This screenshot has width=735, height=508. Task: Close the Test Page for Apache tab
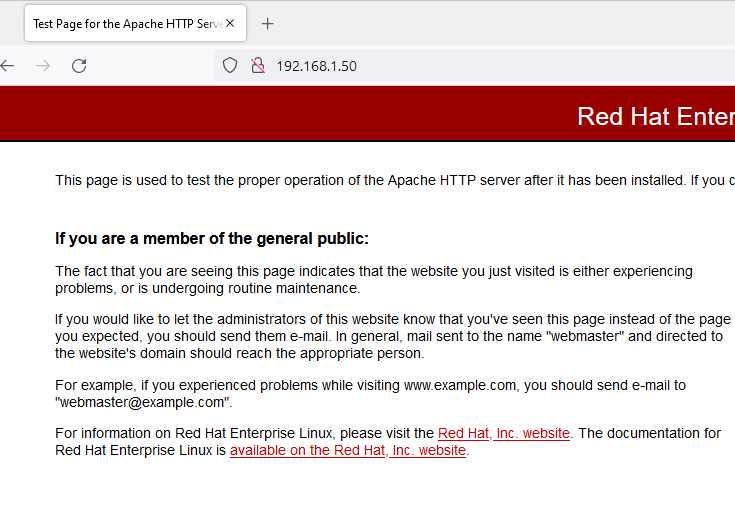[230, 23]
